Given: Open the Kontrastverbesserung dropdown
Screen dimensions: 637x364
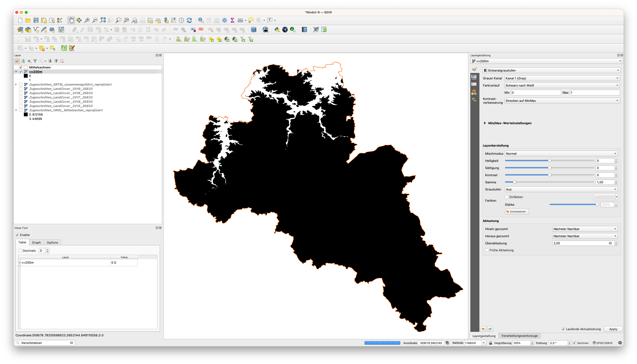Looking at the screenshot, I should coord(562,101).
